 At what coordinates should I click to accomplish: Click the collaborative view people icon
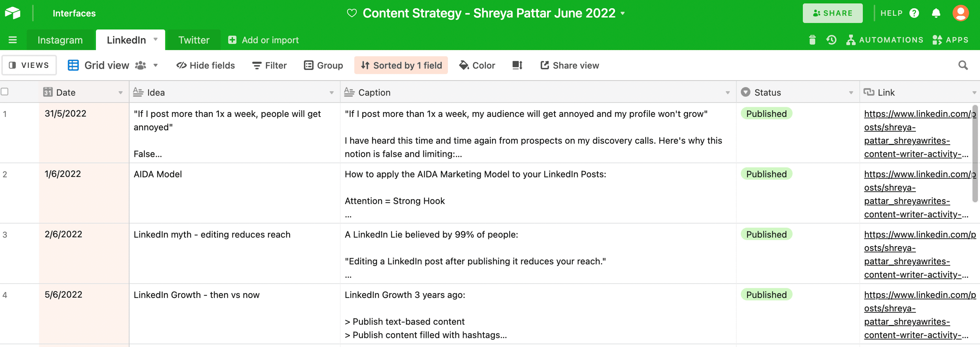(140, 65)
